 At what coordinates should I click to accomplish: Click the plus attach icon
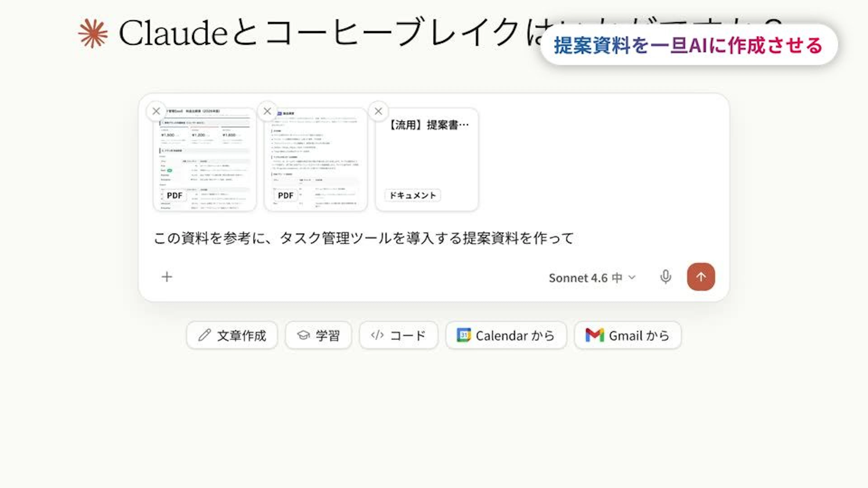167,277
